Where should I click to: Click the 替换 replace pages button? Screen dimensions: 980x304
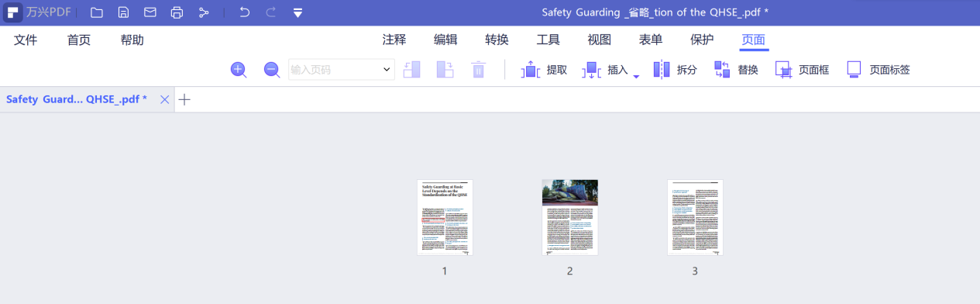(x=736, y=70)
